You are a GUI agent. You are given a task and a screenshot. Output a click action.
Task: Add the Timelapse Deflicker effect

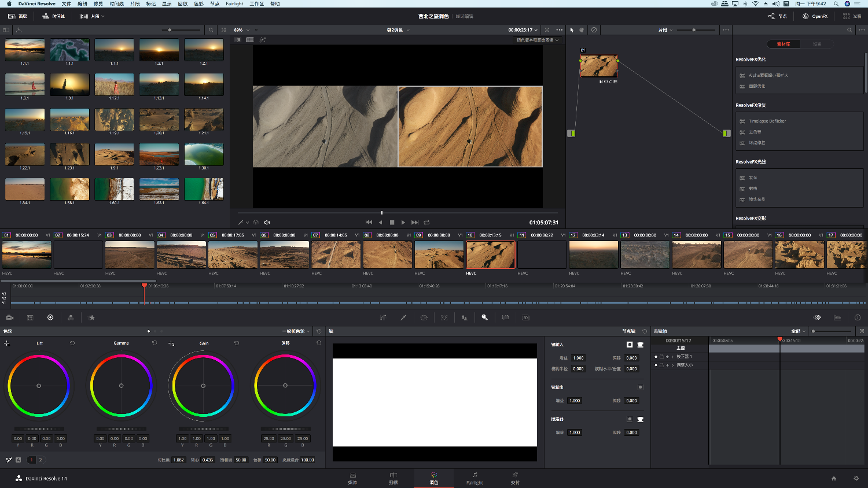(x=767, y=121)
